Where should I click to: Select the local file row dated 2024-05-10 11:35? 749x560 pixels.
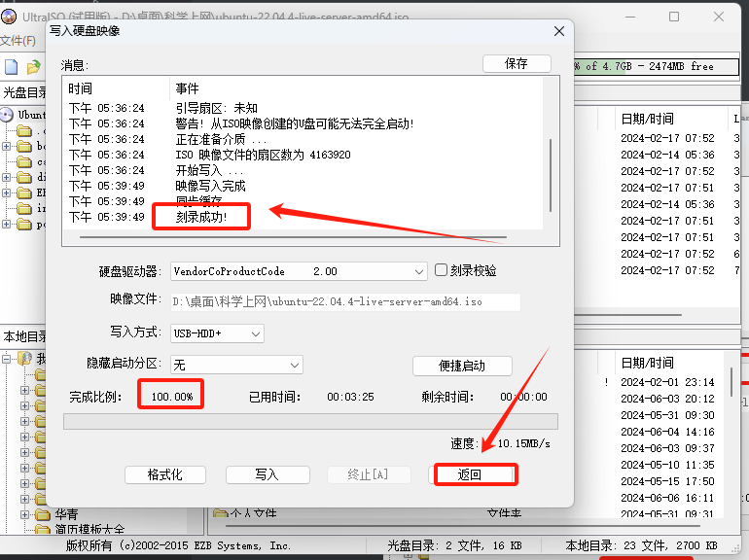pyautogui.click(x=667, y=465)
